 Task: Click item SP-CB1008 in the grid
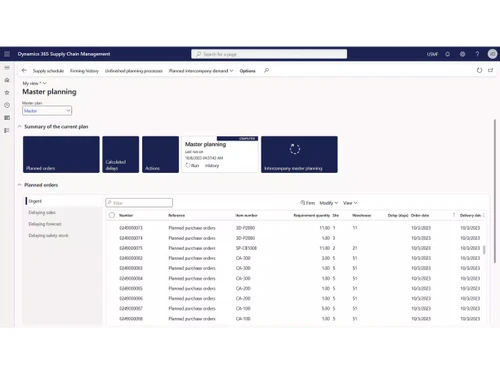[x=246, y=248]
